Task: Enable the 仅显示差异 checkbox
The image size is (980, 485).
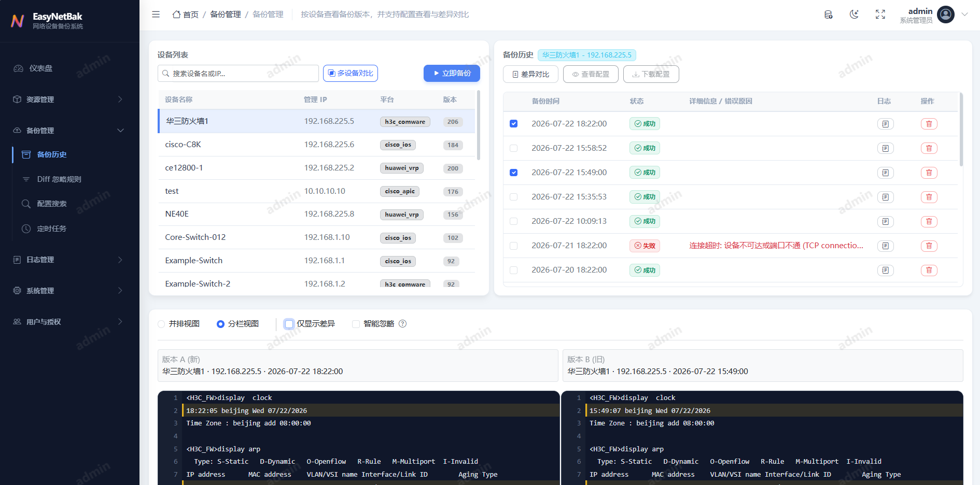Action: 289,324
